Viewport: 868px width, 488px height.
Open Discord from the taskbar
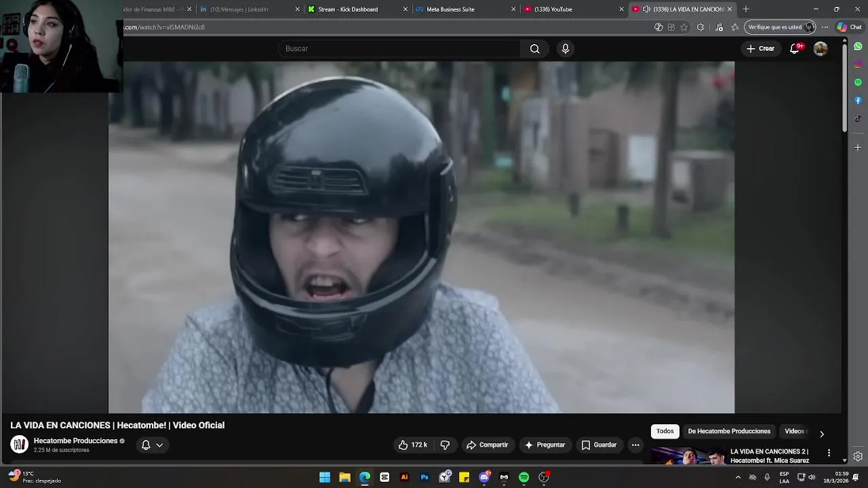(x=484, y=477)
